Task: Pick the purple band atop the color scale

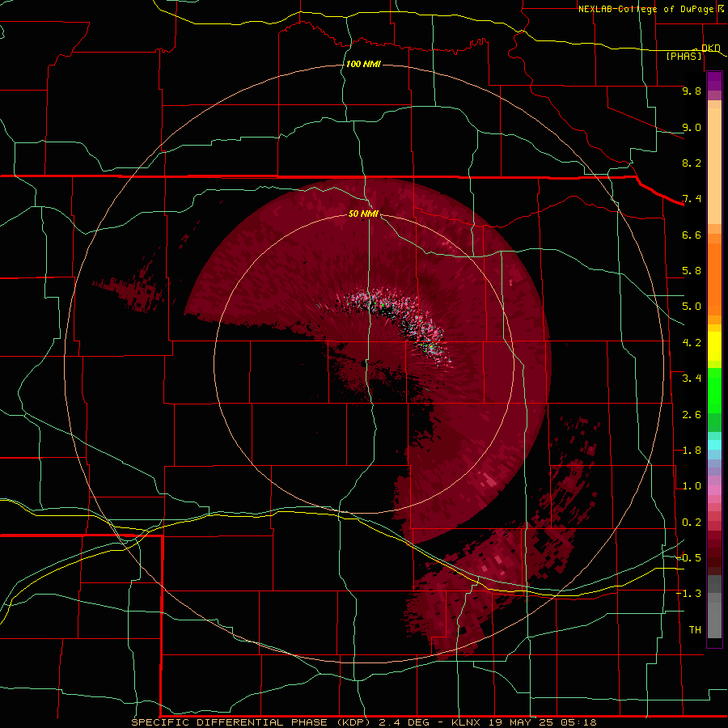Action: coord(714,82)
